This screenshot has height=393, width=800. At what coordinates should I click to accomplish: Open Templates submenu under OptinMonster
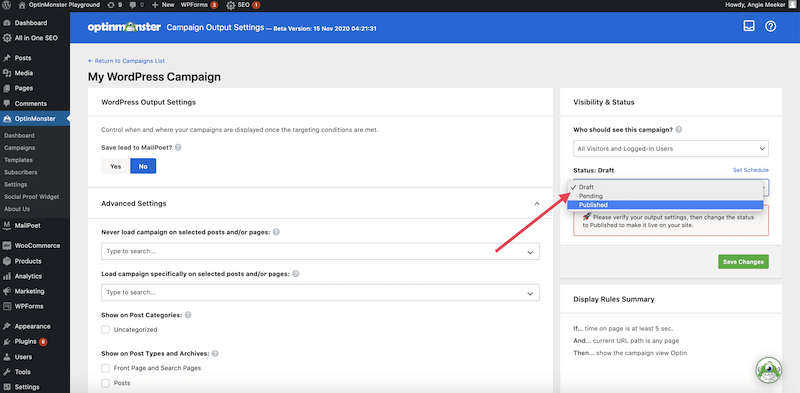[x=18, y=160]
